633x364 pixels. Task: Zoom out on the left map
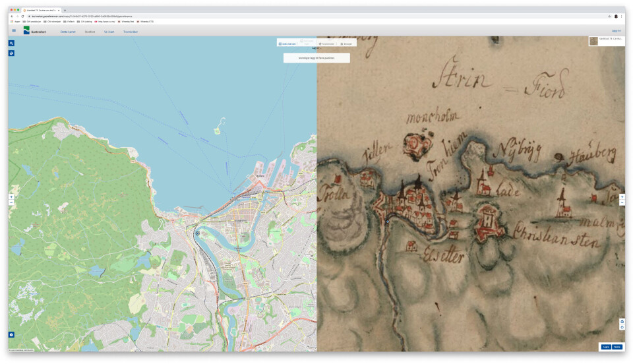click(11, 202)
